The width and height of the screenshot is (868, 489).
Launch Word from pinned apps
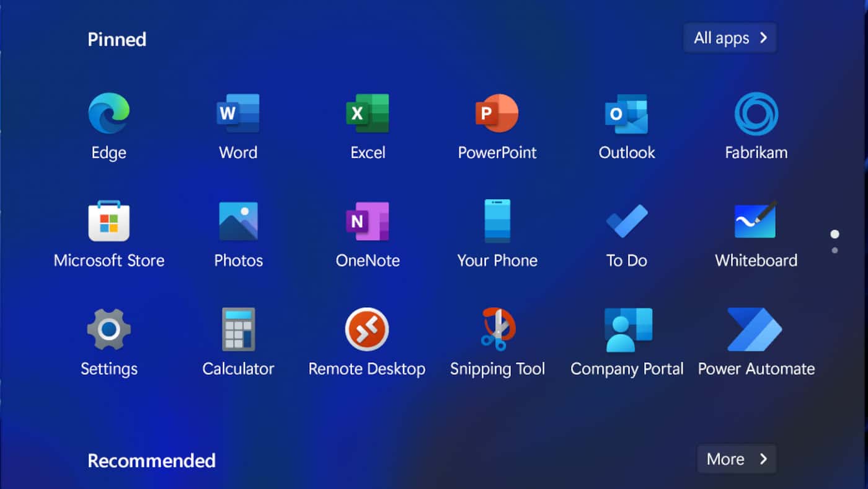(238, 114)
